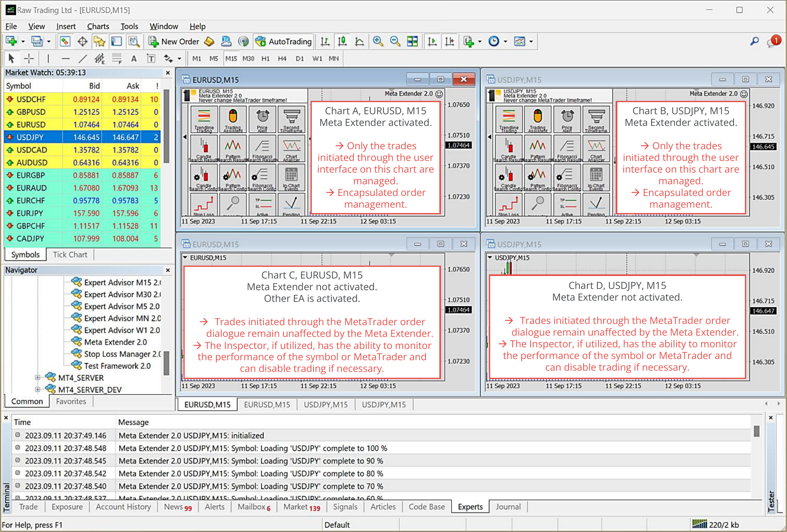The height and width of the screenshot is (532, 787).
Task: Select the Equidistant Channel tool
Action: click(x=99, y=59)
